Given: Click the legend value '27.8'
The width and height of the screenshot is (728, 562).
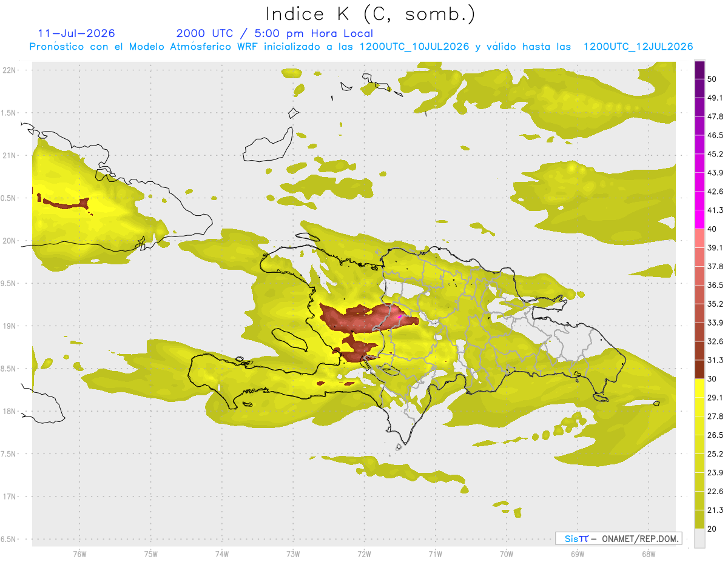Looking at the screenshot, I should [x=716, y=416].
